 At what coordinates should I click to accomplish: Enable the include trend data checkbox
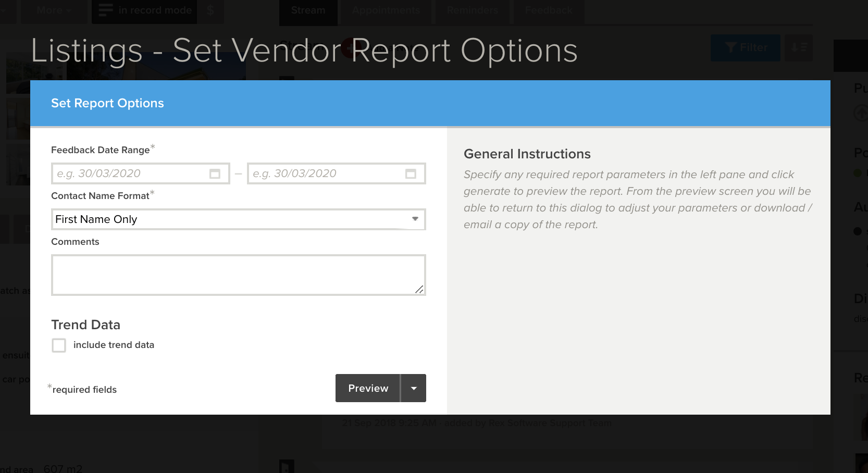[59, 345]
